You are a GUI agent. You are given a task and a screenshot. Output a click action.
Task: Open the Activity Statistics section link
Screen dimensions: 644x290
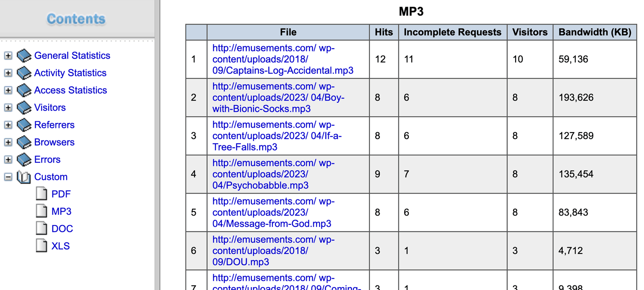(70, 73)
